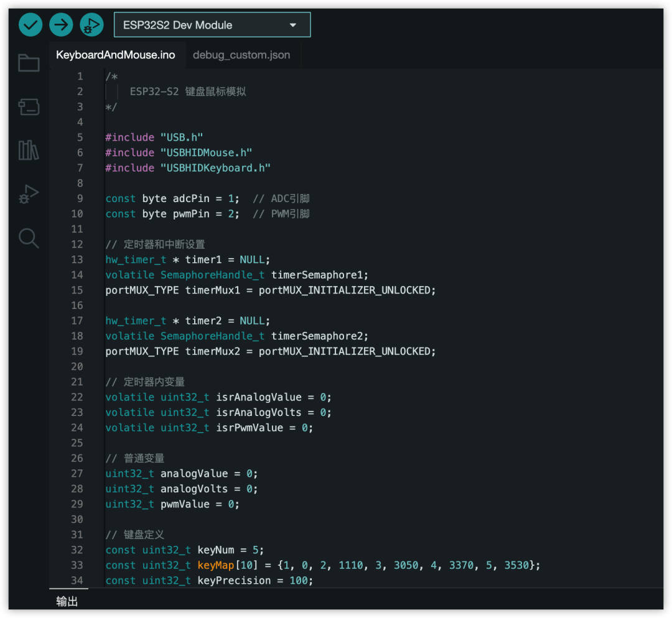Open the Debug panel in sidebar
This screenshot has width=672, height=618.
pos(29,195)
